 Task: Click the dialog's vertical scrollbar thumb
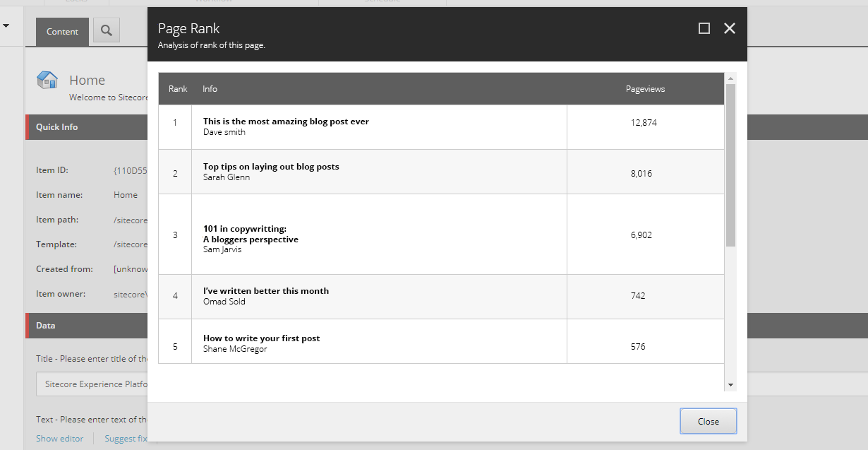tap(730, 165)
